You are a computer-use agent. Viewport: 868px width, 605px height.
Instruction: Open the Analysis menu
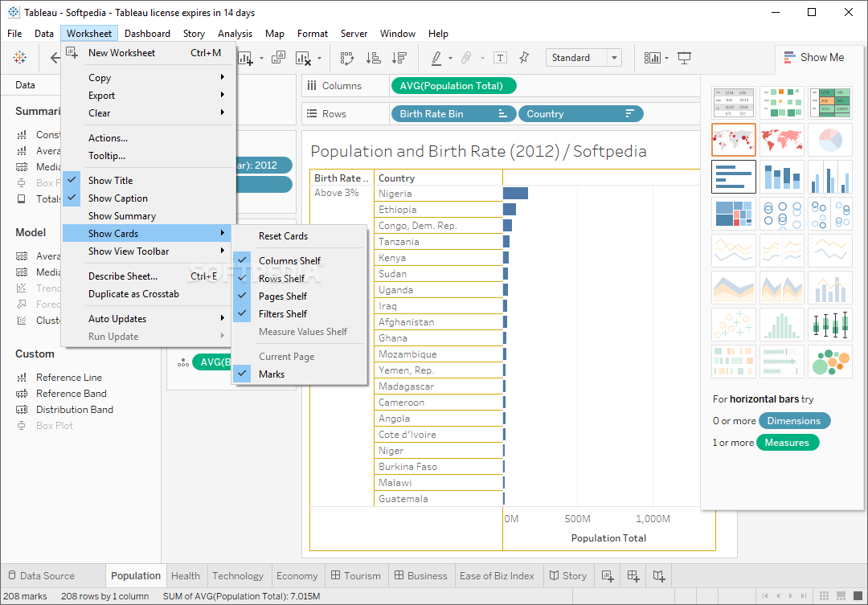(235, 34)
